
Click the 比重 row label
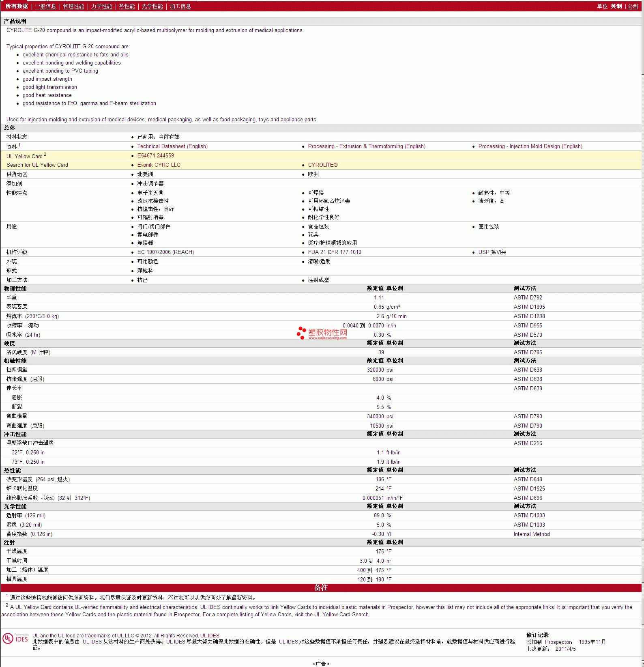pos(12,297)
